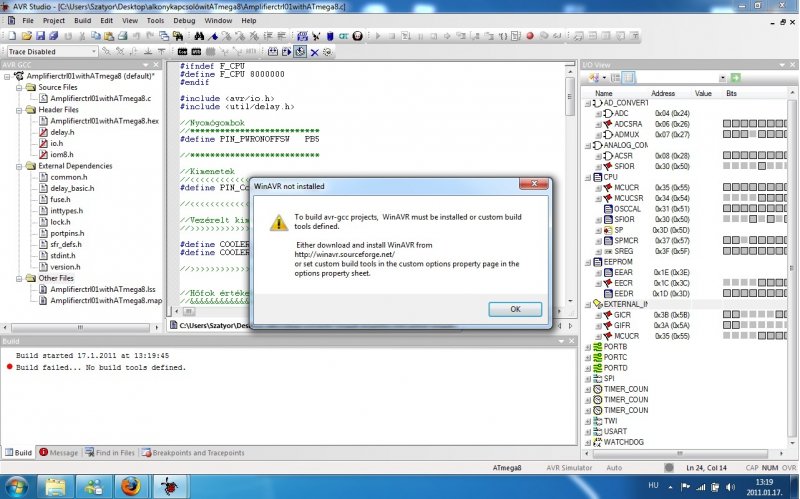Click the Open File folder icon
Viewport: 800px width, 499px height.
pos(27,36)
